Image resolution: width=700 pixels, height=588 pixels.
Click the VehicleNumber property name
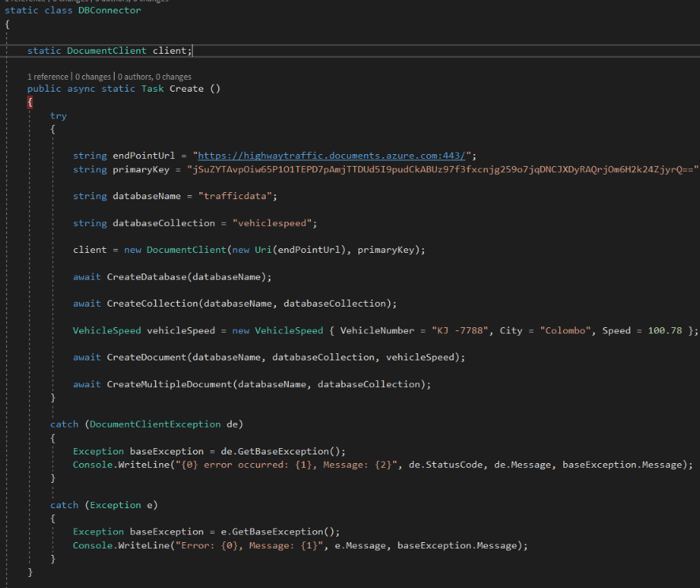377,330
